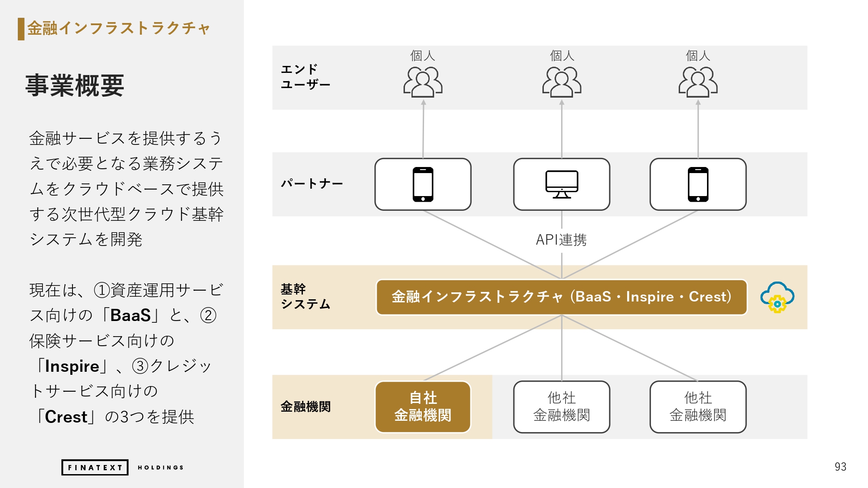This screenshot has height=488, width=868.
Task: Click the 金融インフラストラクチャ (BaaS・Inspire・Crest) box
Action: [x=562, y=297]
